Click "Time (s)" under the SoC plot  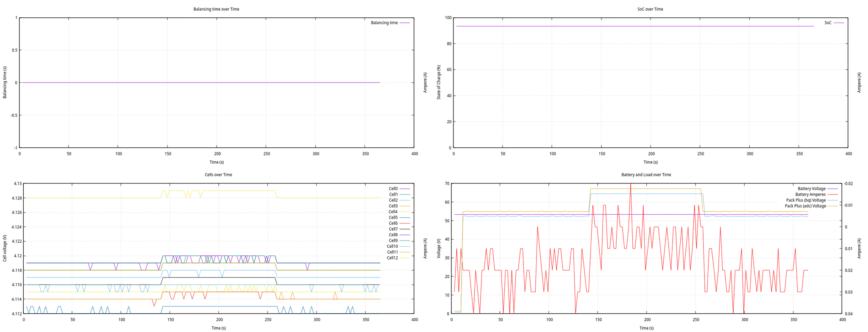pos(651,162)
